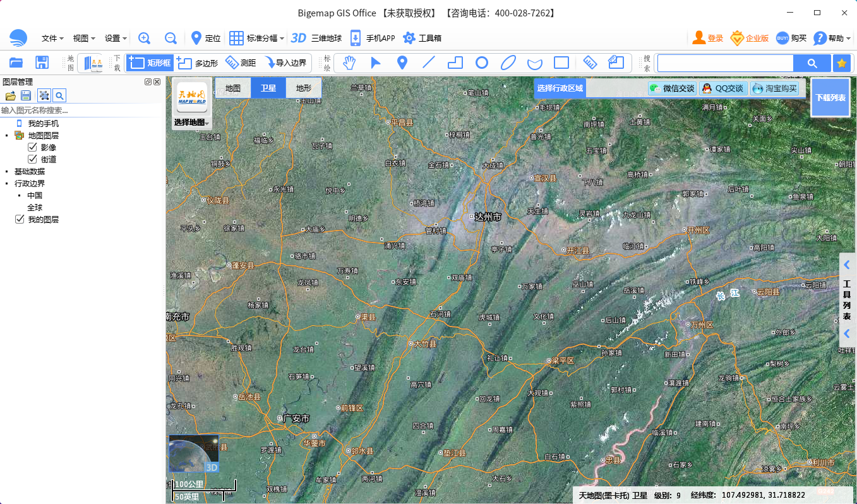The image size is (857, 504).
Task: Click the save disk icon in toolbar
Action: coord(42,63)
